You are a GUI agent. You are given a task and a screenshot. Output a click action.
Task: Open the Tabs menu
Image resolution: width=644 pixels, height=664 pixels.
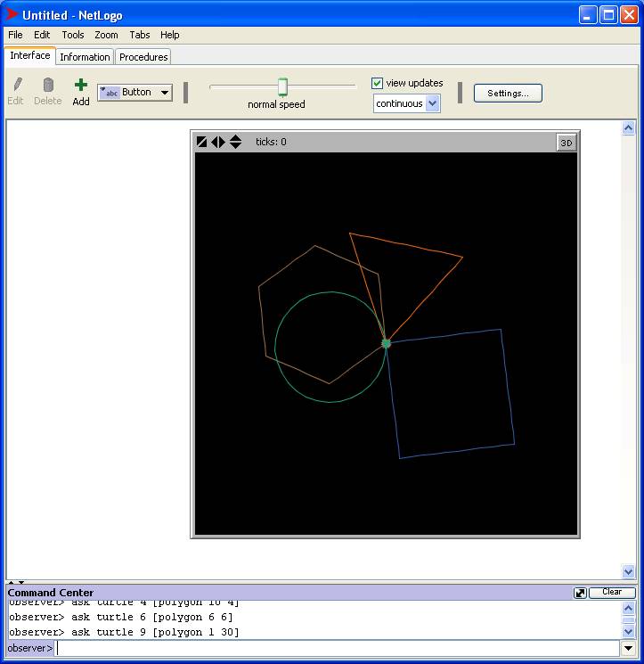[x=140, y=35]
